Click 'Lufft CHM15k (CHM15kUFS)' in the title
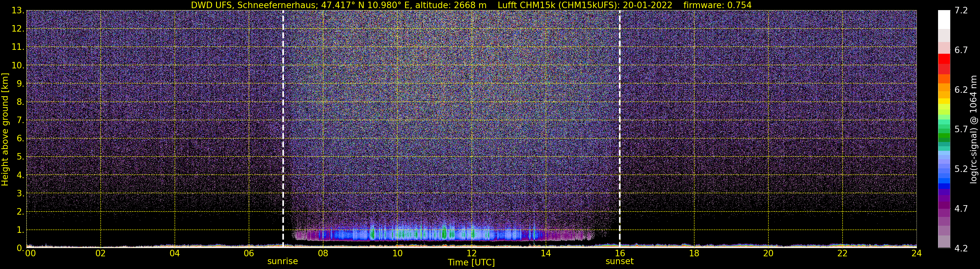 pos(558,5)
